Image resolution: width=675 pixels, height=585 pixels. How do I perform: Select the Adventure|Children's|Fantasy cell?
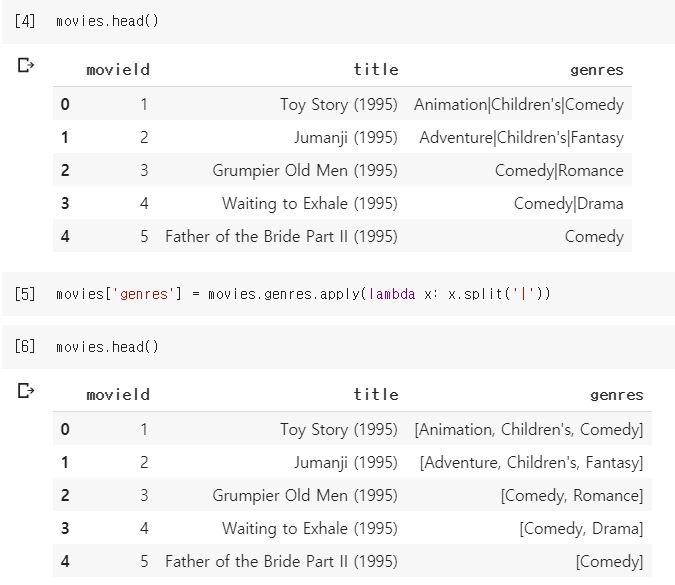521,137
